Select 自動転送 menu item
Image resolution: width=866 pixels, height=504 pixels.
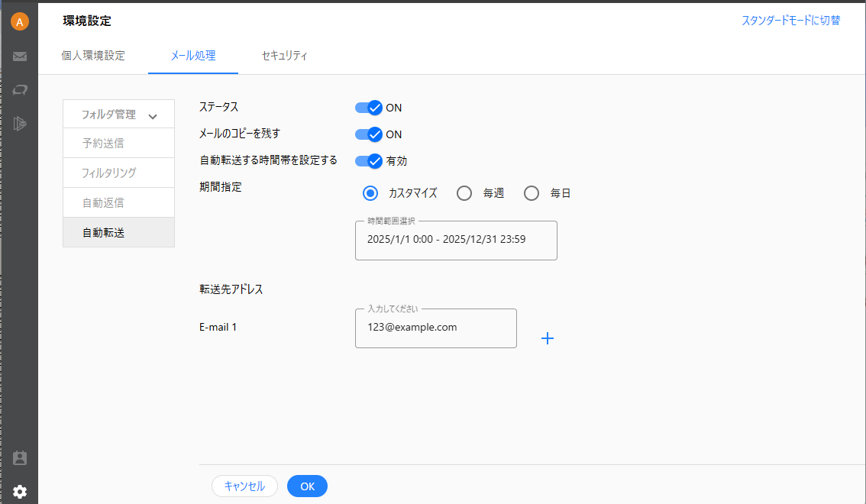pyautogui.click(x=118, y=232)
